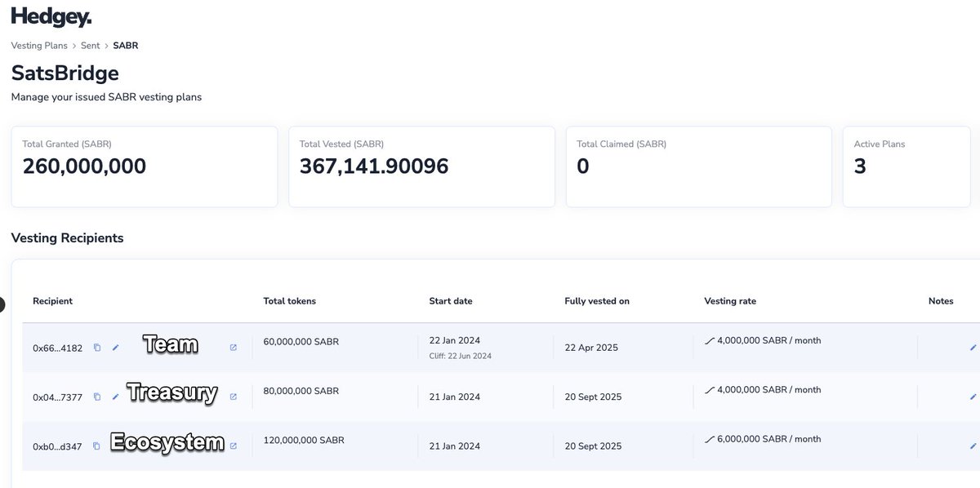Screen dimensions: 980x488
Task: Select address 0xb0...d347
Action: tap(57, 446)
